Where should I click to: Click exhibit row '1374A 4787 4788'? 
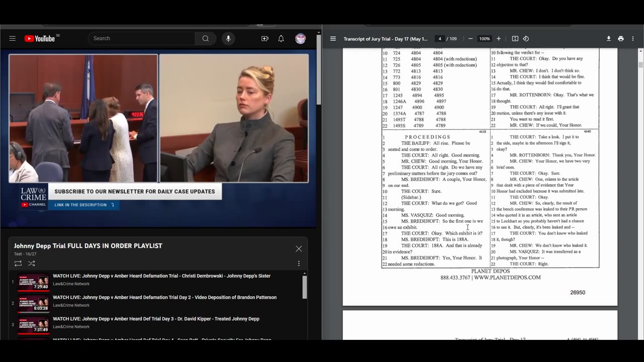[419, 113]
